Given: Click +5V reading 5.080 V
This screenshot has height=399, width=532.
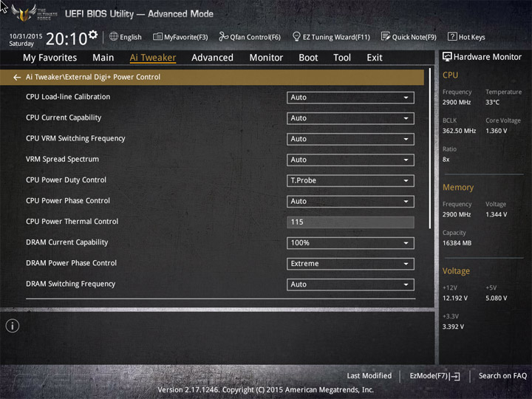Looking at the screenshot, I should point(496,299).
